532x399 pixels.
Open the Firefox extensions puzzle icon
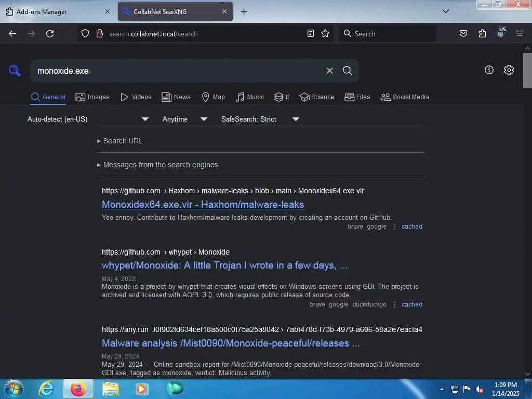click(x=482, y=33)
